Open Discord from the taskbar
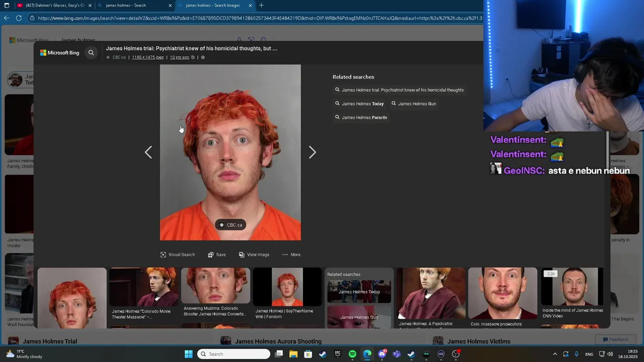Image resolution: width=644 pixels, height=362 pixels. (382, 354)
